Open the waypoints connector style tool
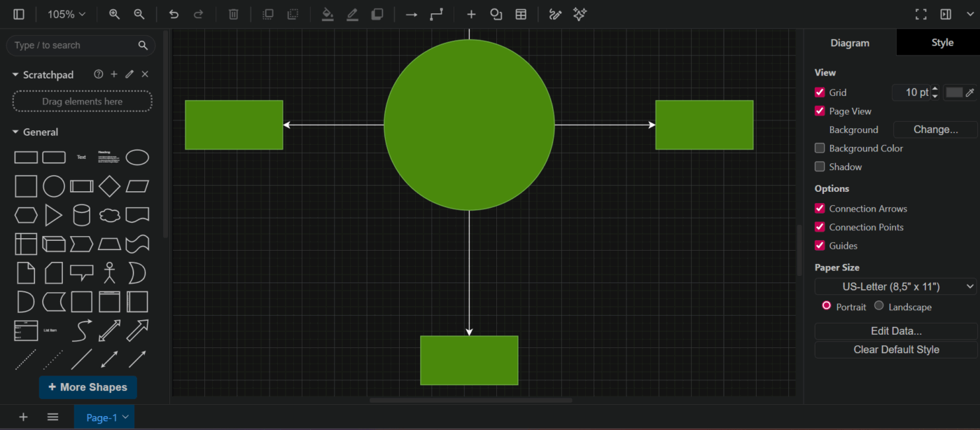This screenshot has height=430, width=980. pyautogui.click(x=437, y=14)
